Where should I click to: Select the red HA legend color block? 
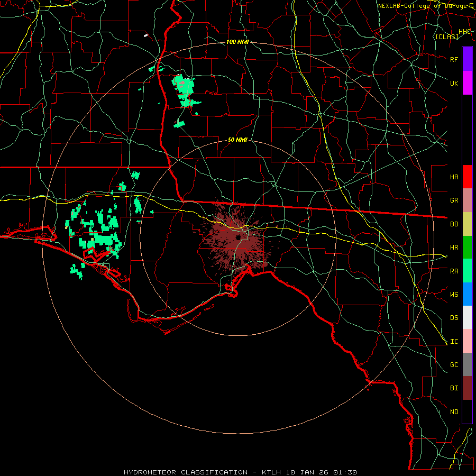pos(467,177)
